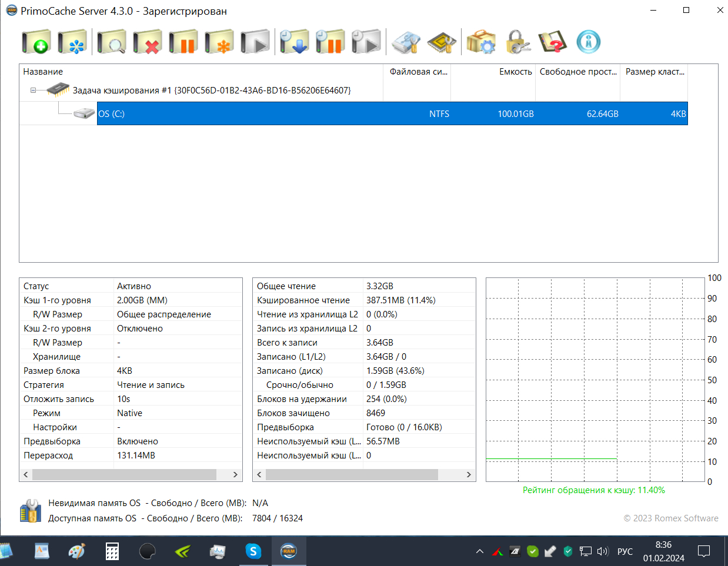Click the '2.00GB (MM)' level-1 cache value
Screen dimensions: 728x566
142,300
